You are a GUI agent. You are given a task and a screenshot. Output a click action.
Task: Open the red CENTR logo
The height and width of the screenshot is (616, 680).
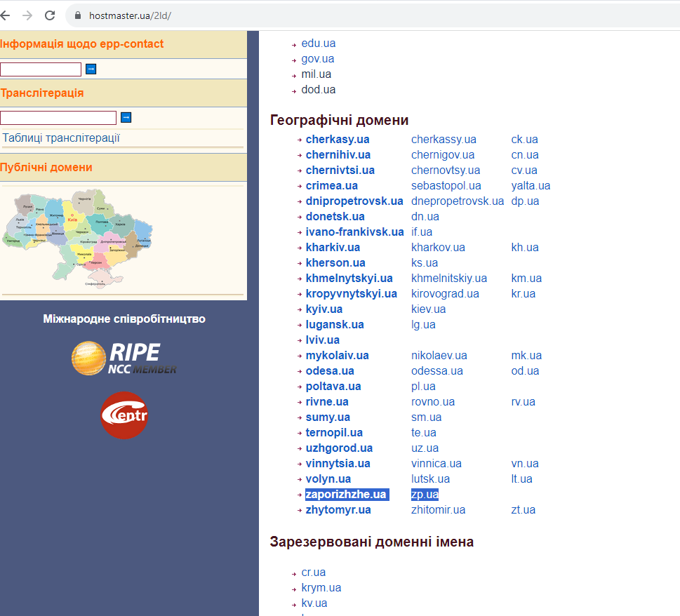124,415
